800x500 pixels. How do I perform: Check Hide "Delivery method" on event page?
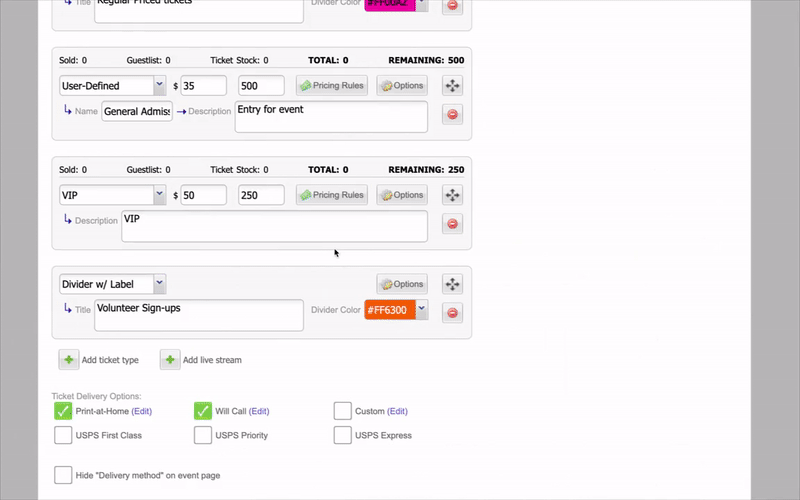(x=63, y=475)
